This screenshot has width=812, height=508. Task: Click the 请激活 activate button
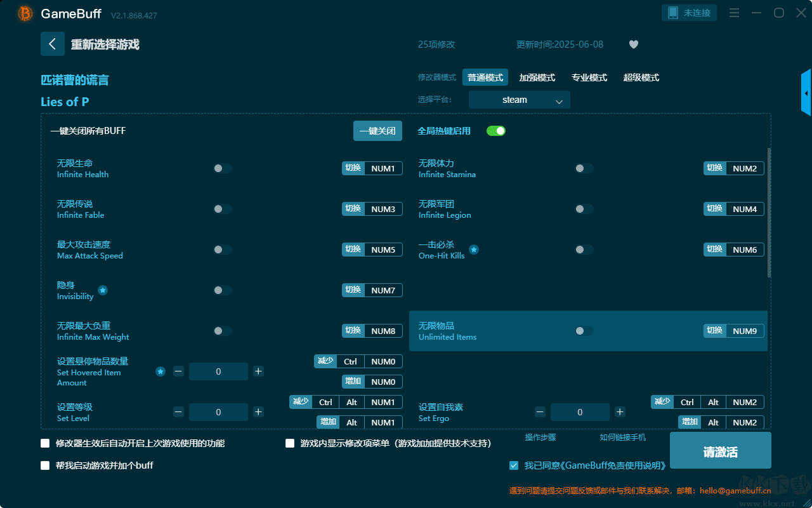[720, 451]
